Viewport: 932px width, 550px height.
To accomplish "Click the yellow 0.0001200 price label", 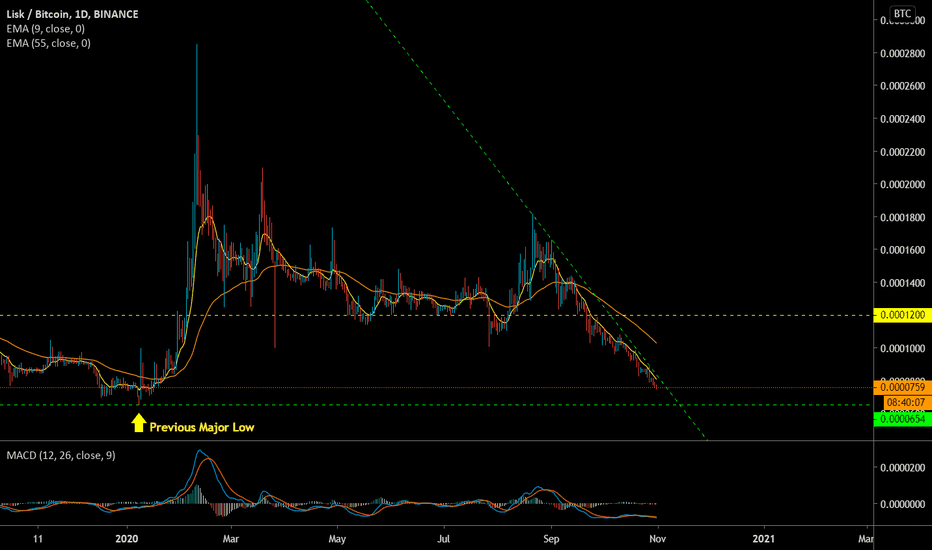I will coord(902,315).
